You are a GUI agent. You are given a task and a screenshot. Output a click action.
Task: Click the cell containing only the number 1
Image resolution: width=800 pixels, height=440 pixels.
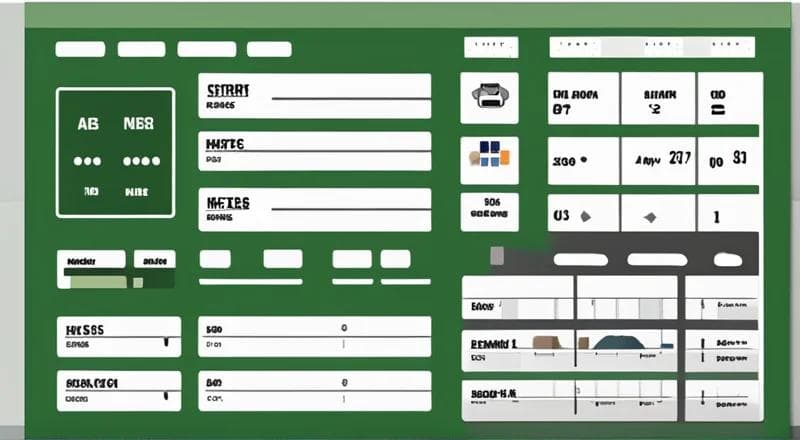pos(730,213)
